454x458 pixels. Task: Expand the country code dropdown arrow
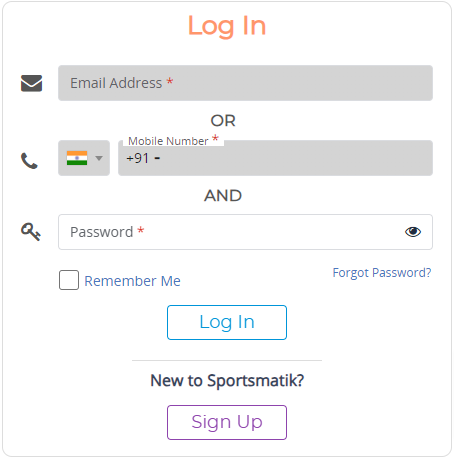(x=99, y=158)
